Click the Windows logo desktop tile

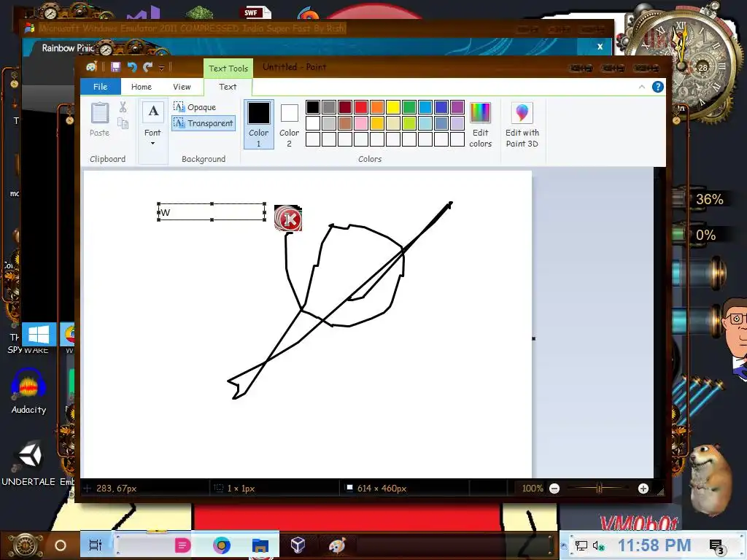39,334
